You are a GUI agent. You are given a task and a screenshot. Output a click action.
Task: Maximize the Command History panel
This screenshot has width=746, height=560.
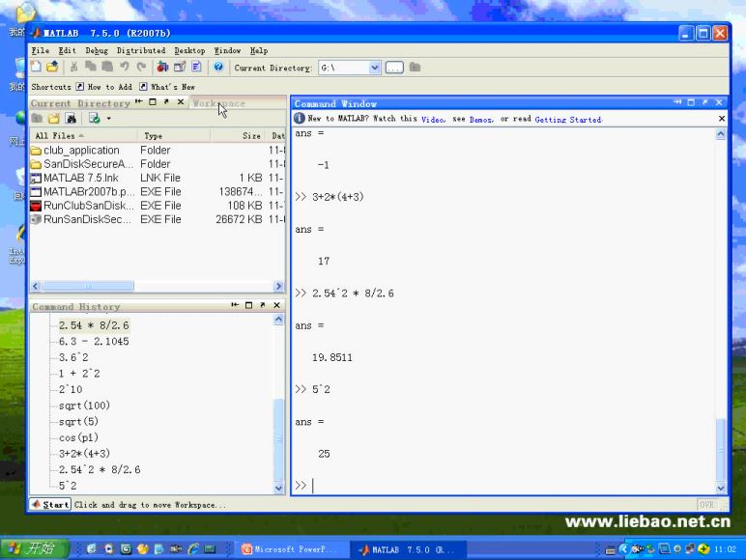click(248, 305)
